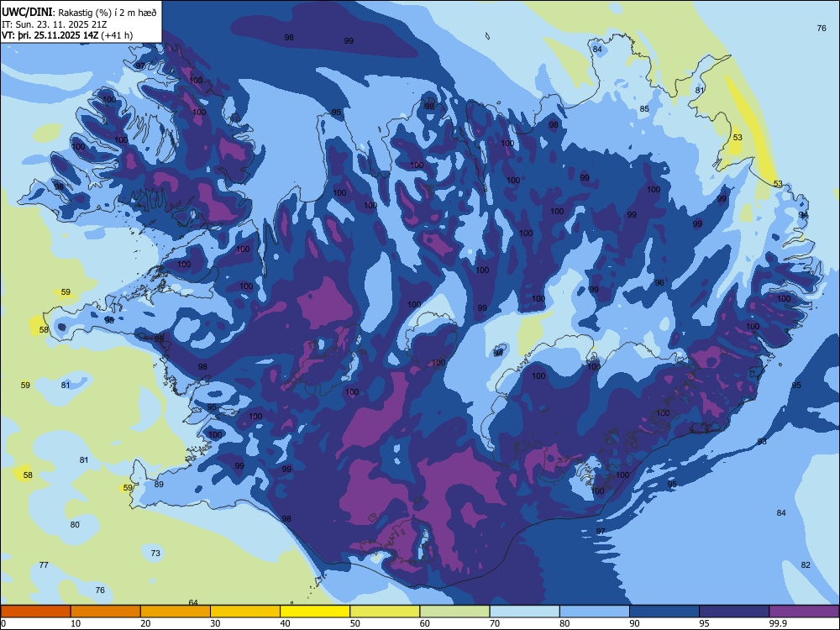Click the '(+41 h)' forecast offset text
This screenshot has width=840, height=630.
117,35
